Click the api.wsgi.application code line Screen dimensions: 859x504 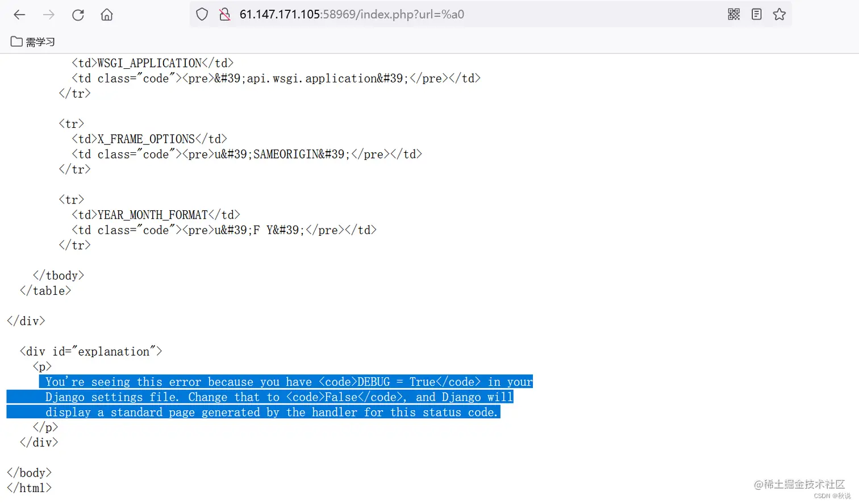click(276, 78)
